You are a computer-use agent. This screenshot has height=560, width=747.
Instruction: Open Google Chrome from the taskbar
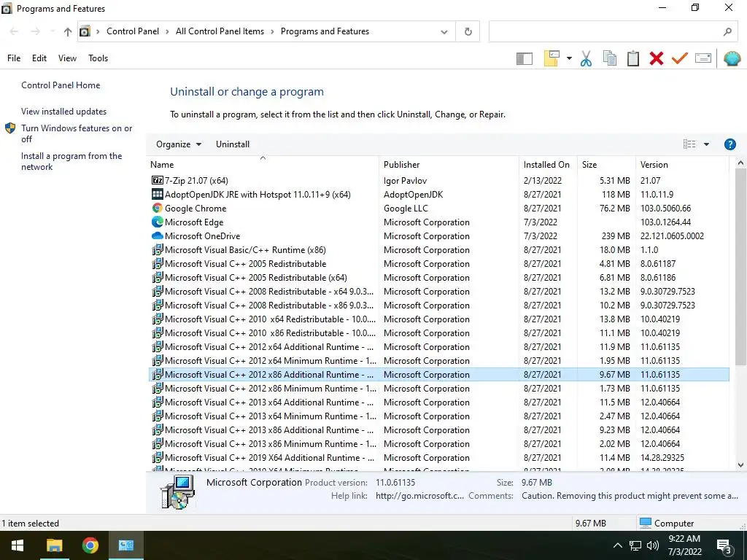90,545
